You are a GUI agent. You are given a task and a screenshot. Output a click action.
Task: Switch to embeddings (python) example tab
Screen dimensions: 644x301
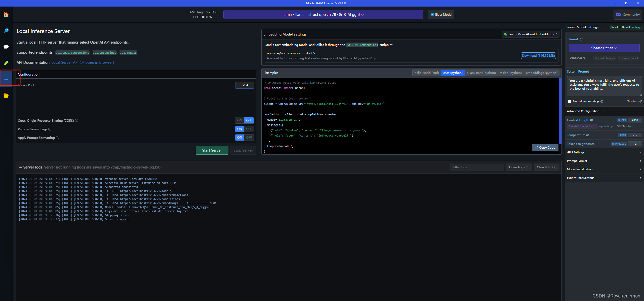tap(541, 73)
